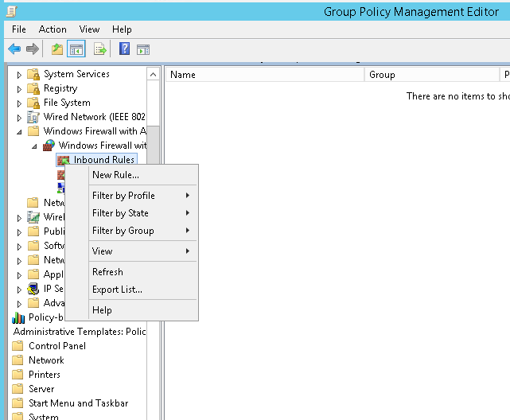Choose New Rule... from context menu
This screenshot has width=510, height=420.
coord(142,175)
